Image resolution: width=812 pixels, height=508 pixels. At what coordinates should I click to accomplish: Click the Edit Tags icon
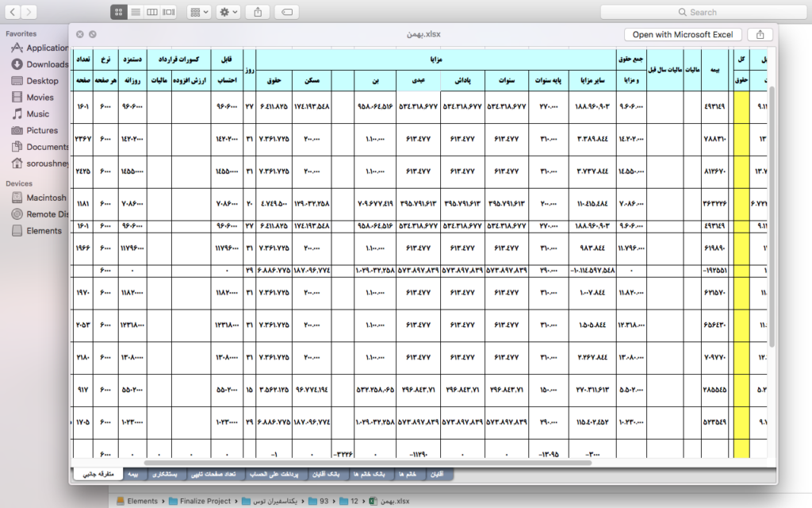[x=287, y=12]
